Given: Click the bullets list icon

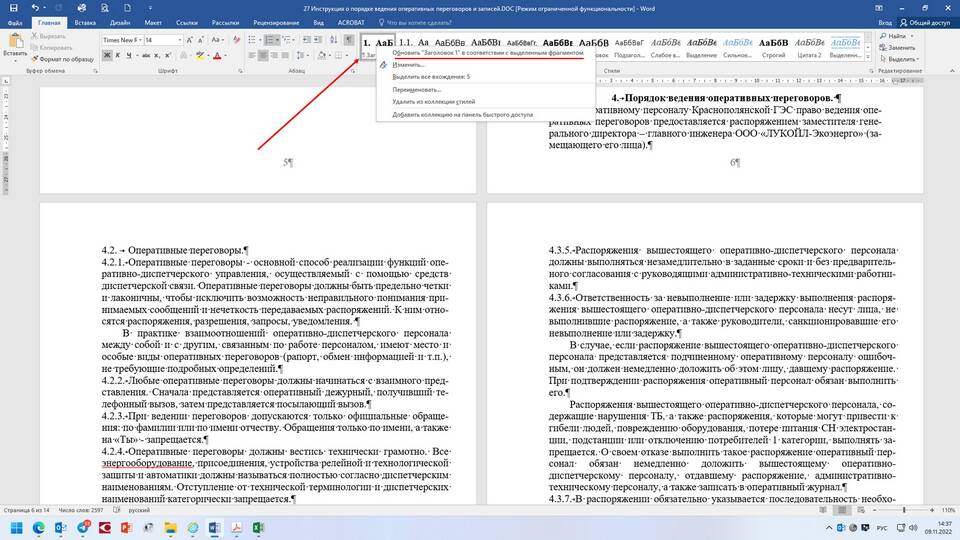Looking at the screenshot, I should [x=252, y=40].
